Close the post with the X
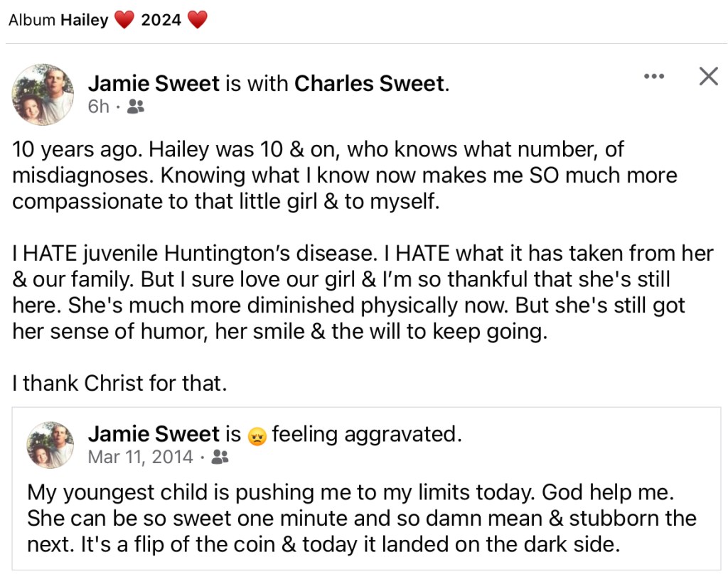 coord(708,77)
